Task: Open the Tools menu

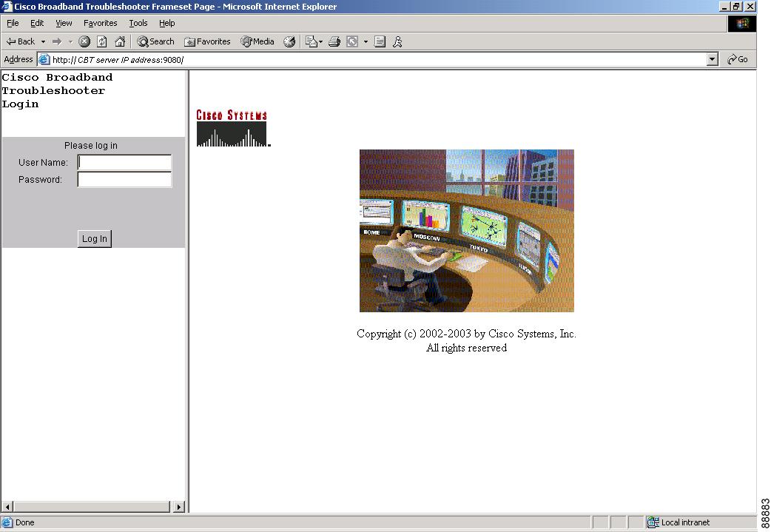Action: click(x=138, y=23)
